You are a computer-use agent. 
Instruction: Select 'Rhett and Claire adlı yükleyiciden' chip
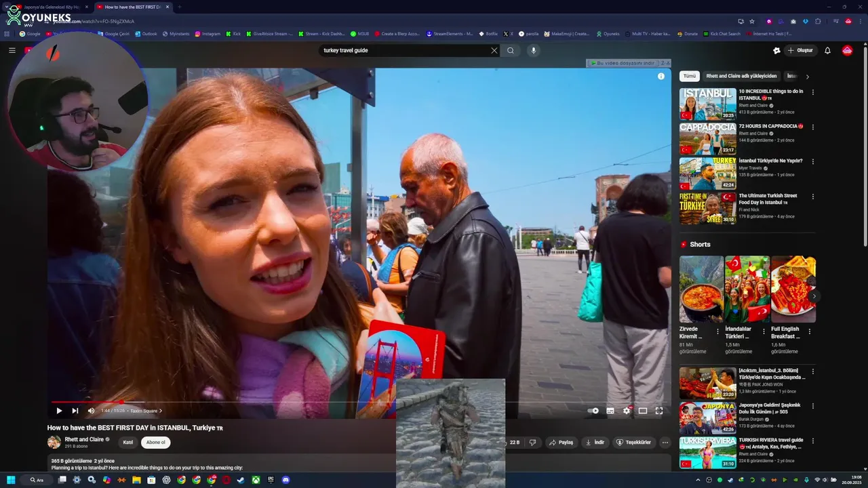[x=741, y=77]
